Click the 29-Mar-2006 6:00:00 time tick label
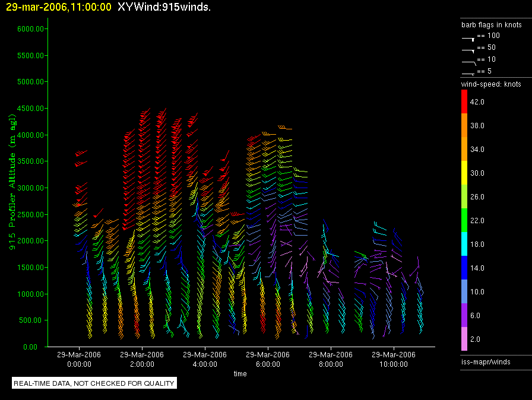The height and width of the screenshot is (400, 532). click(268, 359)
